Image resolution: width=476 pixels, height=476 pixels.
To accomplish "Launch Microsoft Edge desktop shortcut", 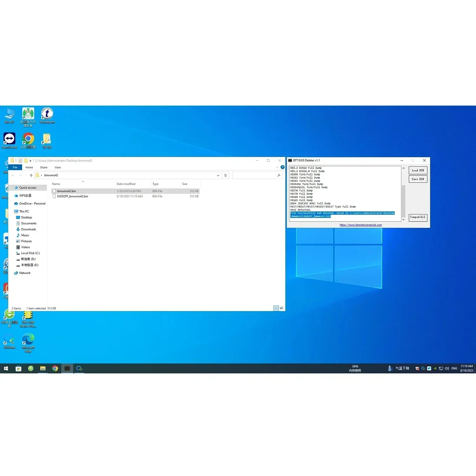I will [28, 342].
